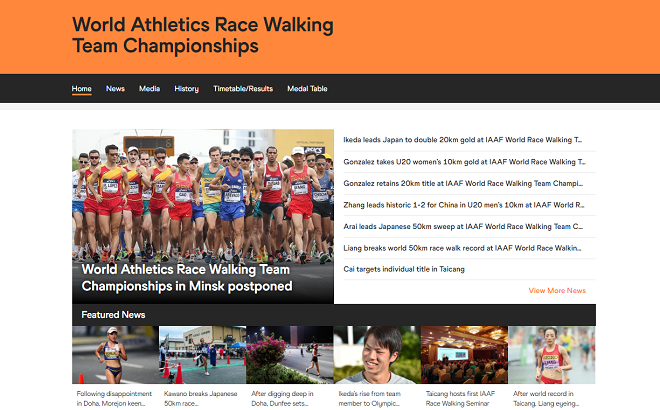Click View More News link
The image size is (660, 410).
557,290
